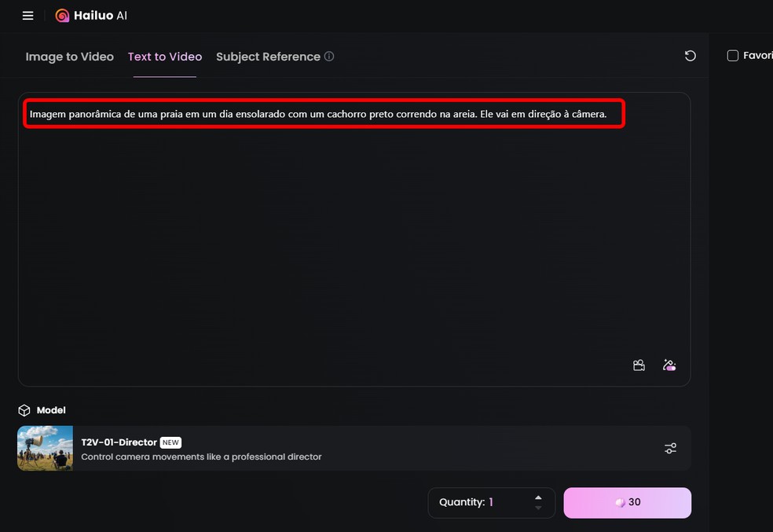Decrease quantity with down arrow
The image size is (773, 532).
click(538, 508)
